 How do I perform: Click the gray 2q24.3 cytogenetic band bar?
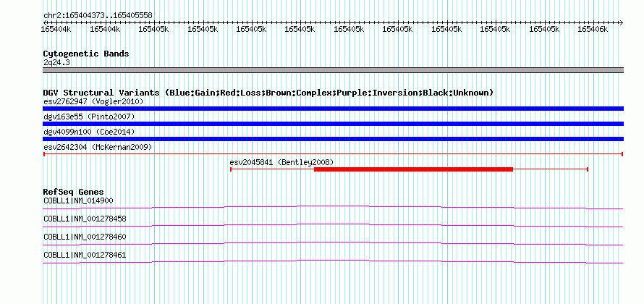point(333,70)
